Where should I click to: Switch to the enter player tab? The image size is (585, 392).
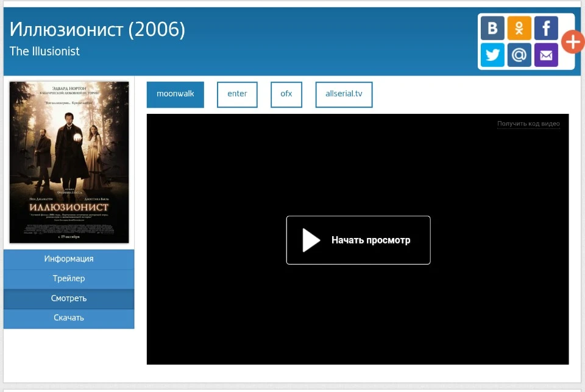tap(237, 94)
